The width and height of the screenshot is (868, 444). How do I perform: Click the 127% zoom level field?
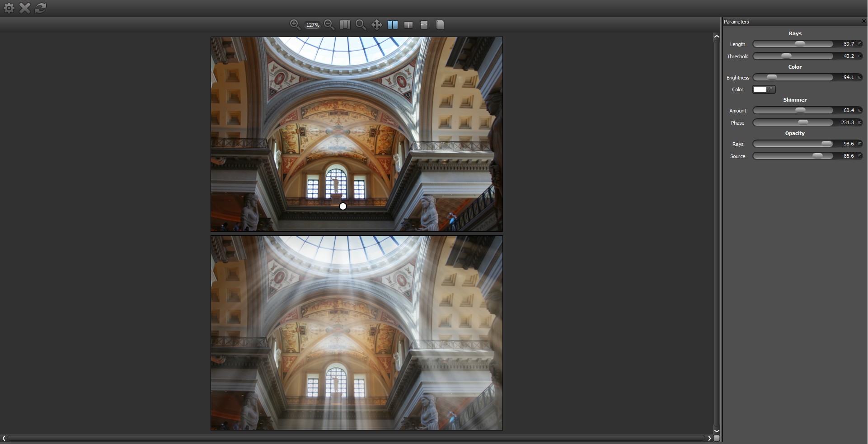coord(313,25)
